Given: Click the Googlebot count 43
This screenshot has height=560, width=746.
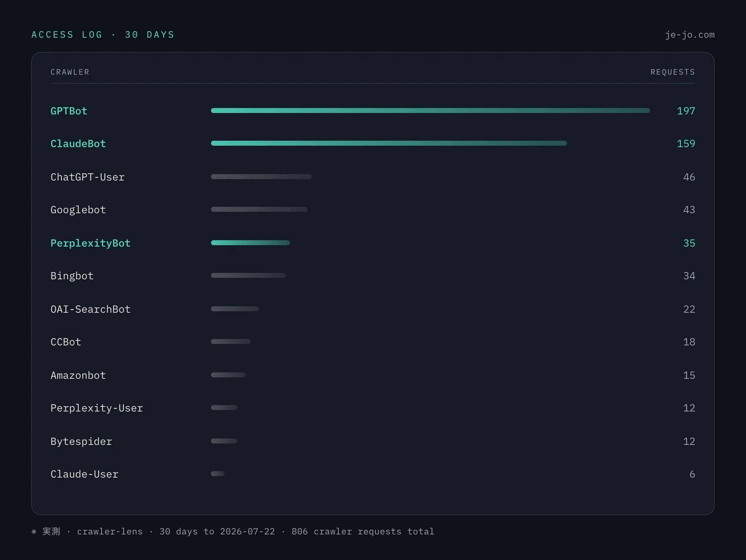Looking at the screenshot, I should 689,210.
